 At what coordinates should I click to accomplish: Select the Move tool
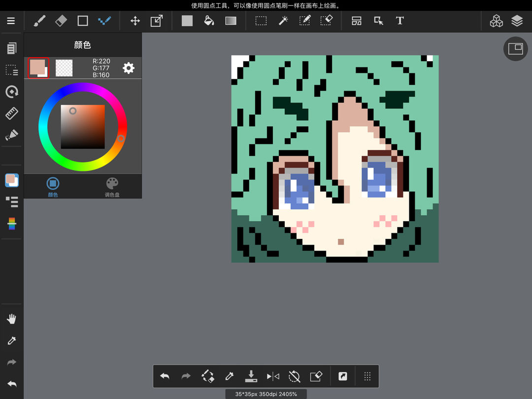click(135, 21)
